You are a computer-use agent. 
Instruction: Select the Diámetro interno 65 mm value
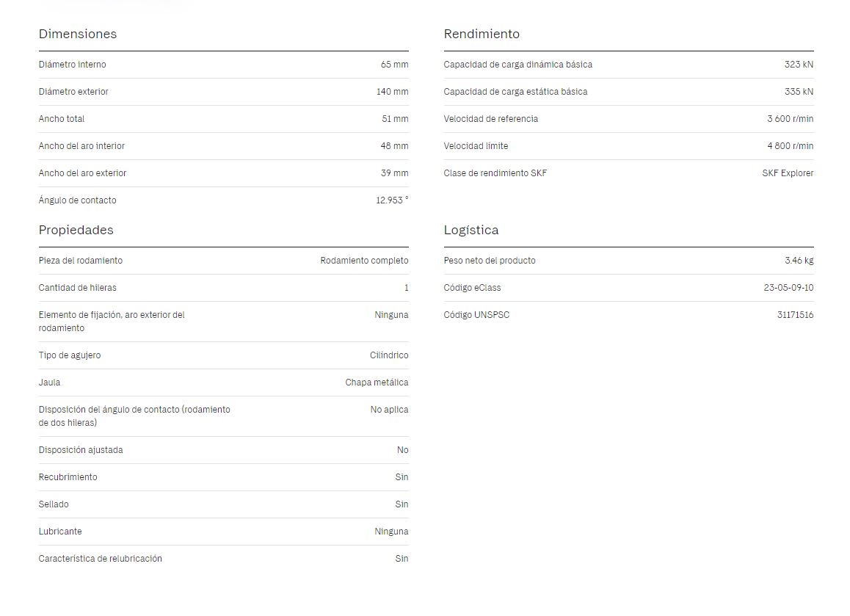click(x=394, y=65)
